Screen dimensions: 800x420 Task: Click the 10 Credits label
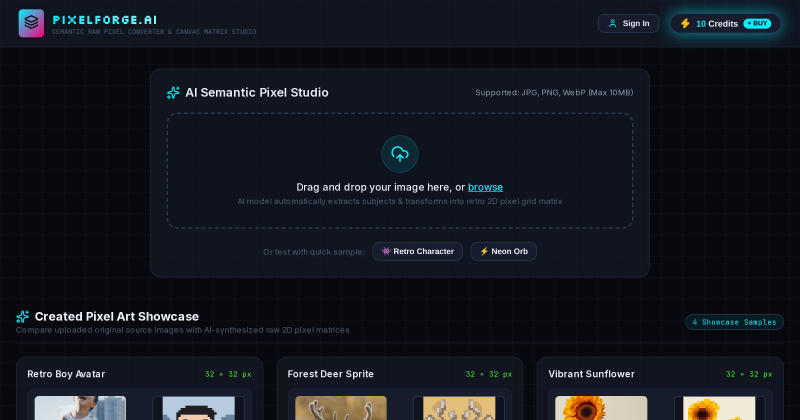[717, 23]
